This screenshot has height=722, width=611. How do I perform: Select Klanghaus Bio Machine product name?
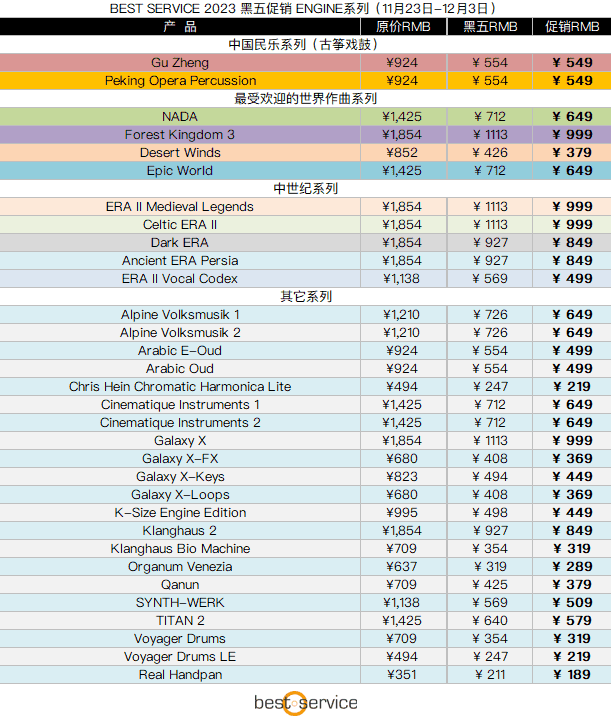click(180, 548)
